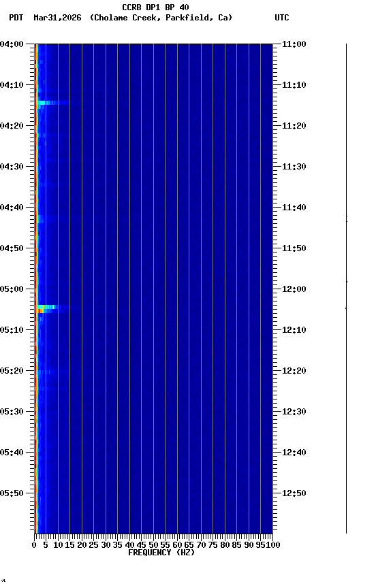Viewport: 376px width, 588px height.
Task: Click the frequency axis label 70
Action: 201,545
